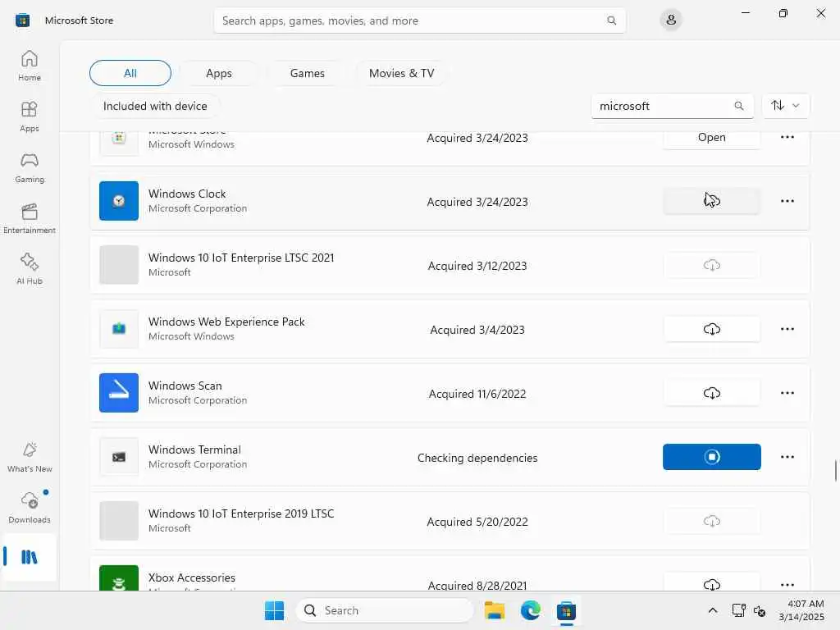Screen dimensions: 840x630
Task: Focus the Search apps, games, movies field
Action: pos(419,21)
